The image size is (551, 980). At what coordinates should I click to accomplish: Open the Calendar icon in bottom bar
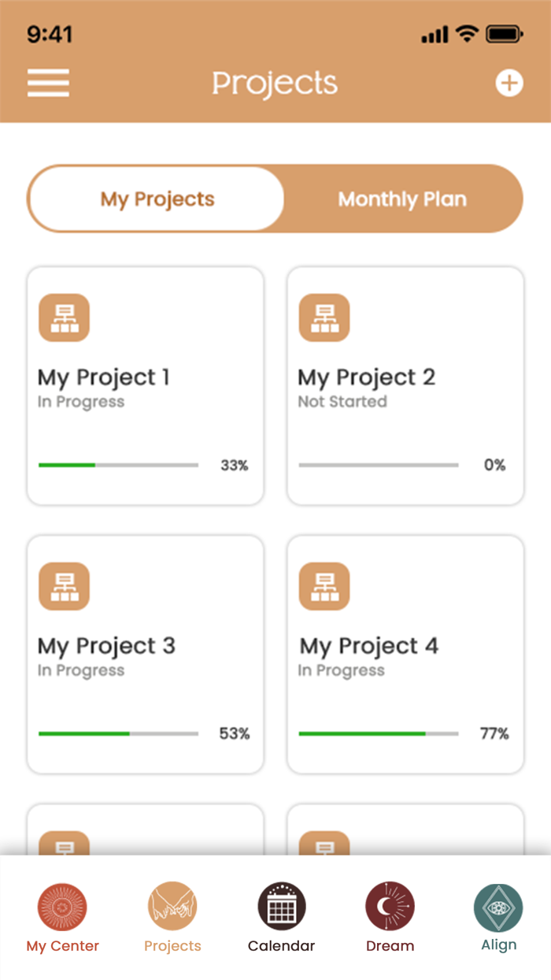281,908
